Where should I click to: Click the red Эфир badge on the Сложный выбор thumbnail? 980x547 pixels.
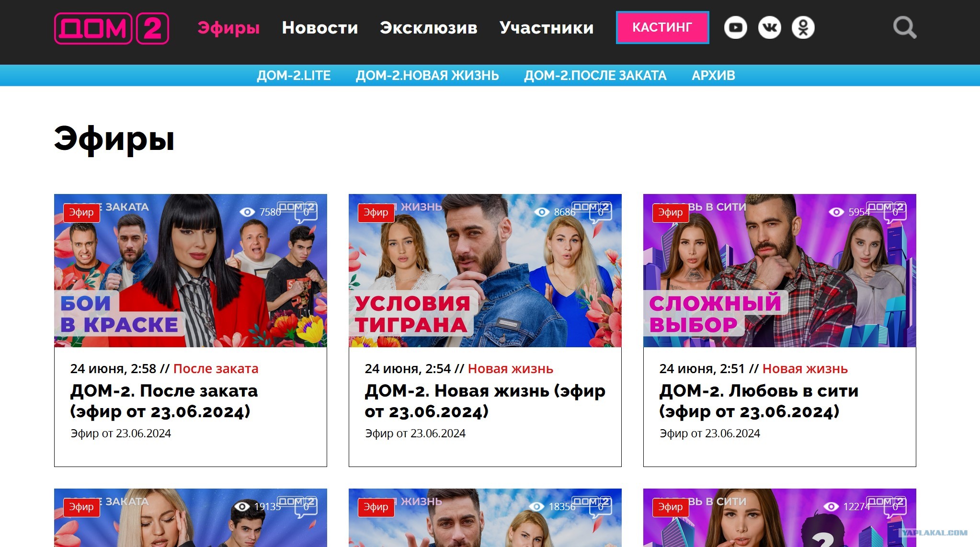pyautogui.click(x=671, y=212)
